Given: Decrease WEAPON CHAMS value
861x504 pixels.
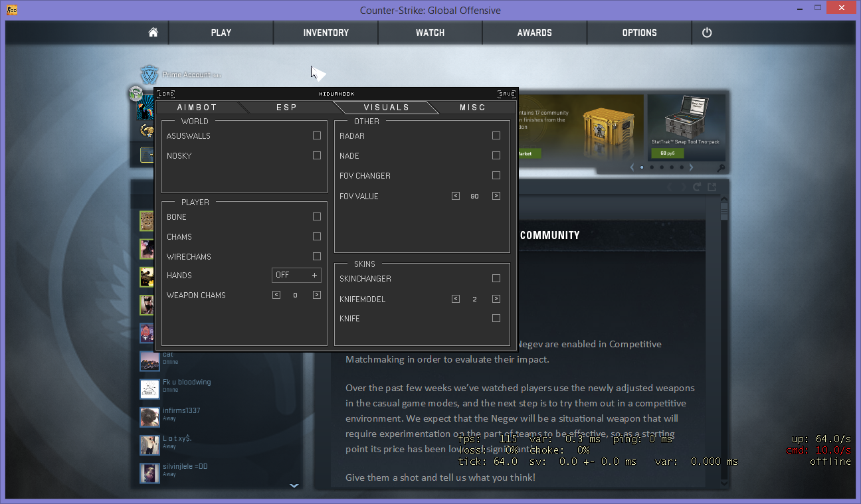Looking at the screenshot, I should click(276, 295).
